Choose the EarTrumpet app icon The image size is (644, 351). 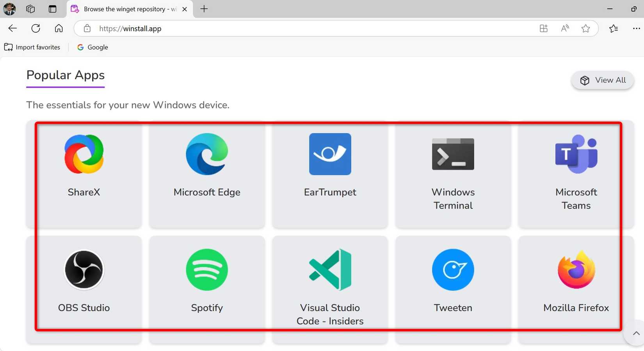(330, 154)
